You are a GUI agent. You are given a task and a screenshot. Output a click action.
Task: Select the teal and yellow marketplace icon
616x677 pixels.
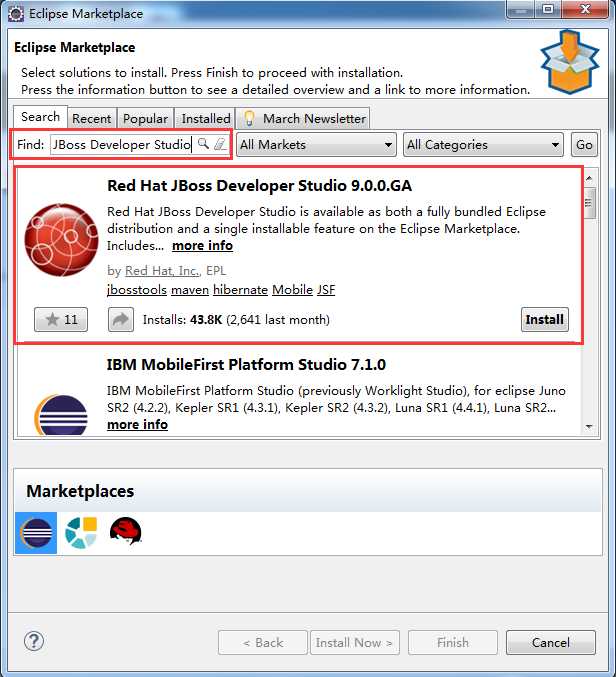click(81, 533)
